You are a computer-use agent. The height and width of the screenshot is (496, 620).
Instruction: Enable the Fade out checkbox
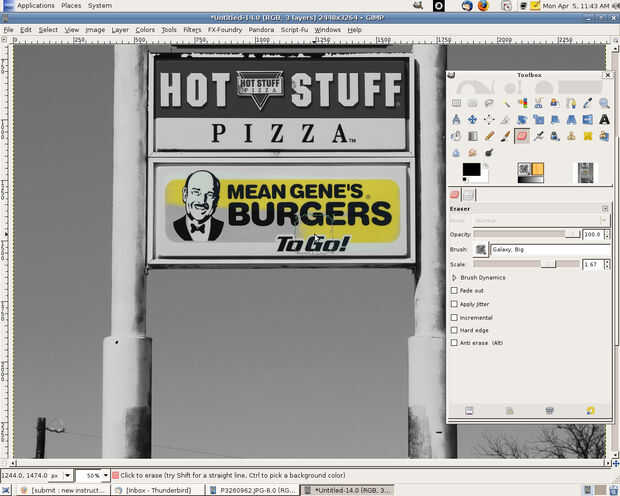coord(456,291)
